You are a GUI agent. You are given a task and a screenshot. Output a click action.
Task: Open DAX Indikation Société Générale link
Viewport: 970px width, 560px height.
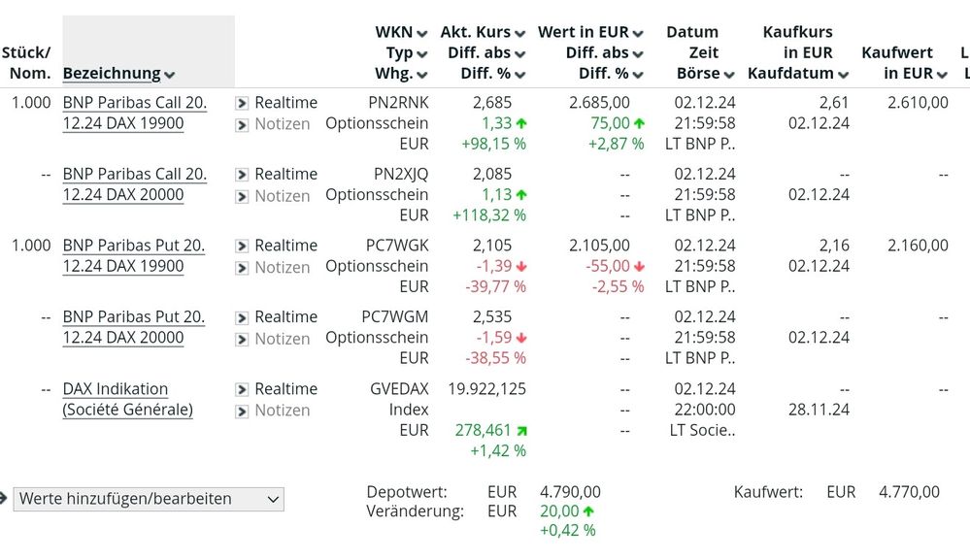point(127,399)
